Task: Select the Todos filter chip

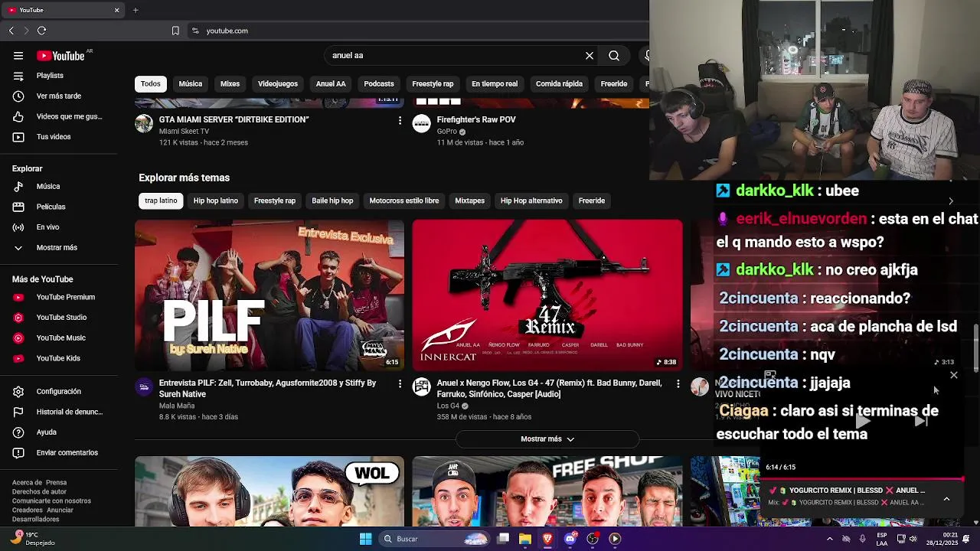Action: [151, 84]
